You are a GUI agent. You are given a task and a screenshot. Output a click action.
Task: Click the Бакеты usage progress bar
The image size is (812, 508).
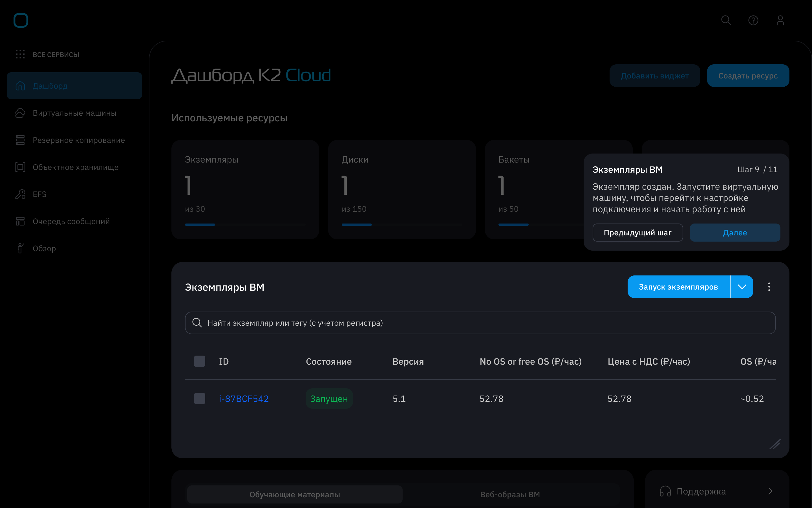tap(541, 224)
